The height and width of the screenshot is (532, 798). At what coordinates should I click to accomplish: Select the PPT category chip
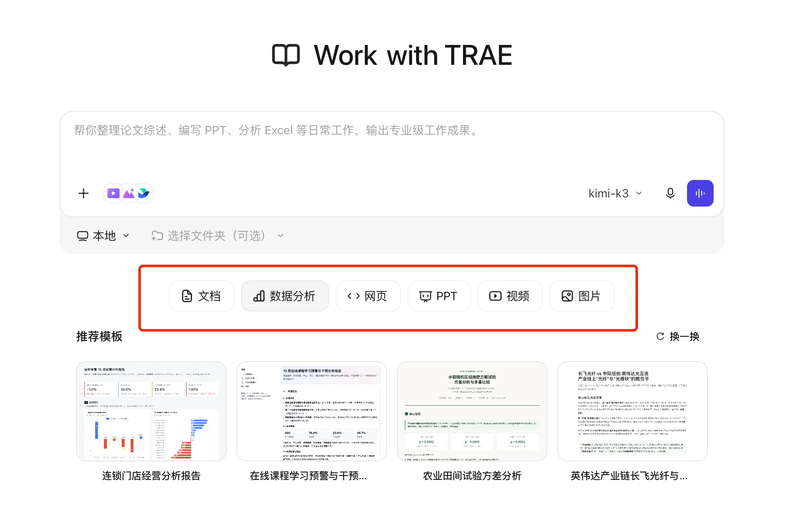click(439, 296)
